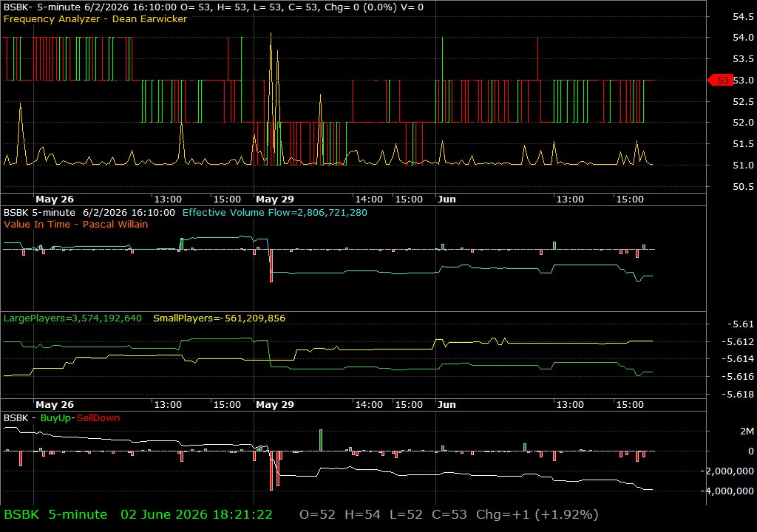Click the red 53 current price marker

pos(720,80)
